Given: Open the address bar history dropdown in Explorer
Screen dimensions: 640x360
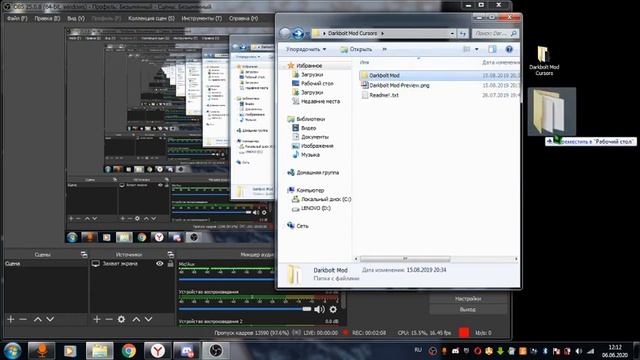Looking at the screenshot, I should click(452, 33).
